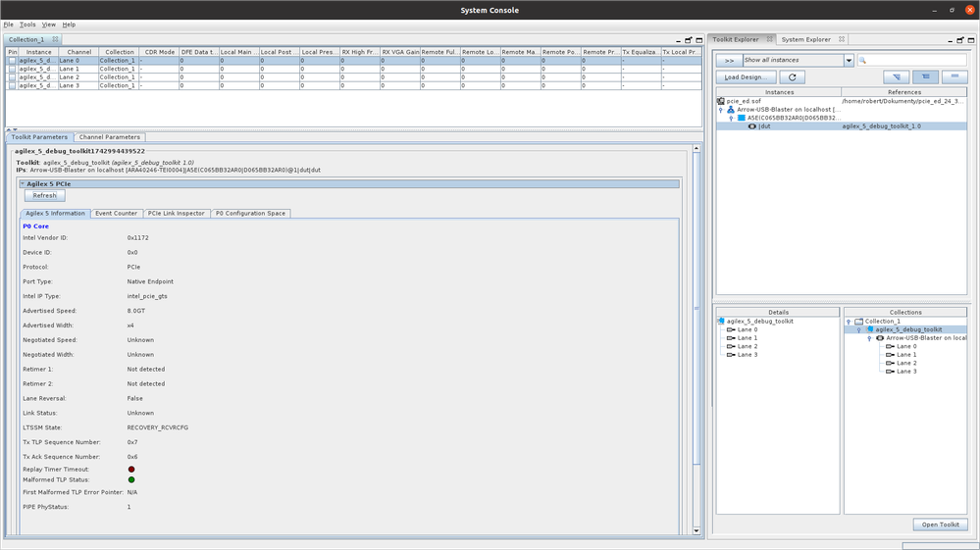
Task: Select the Lane 2 row in the collection table
Action: [353, 77]
